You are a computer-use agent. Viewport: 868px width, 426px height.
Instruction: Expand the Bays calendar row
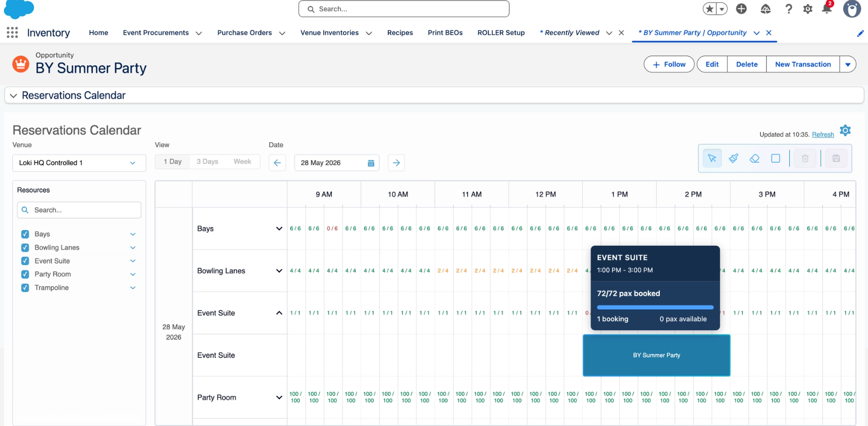click(x=279, y=228)
